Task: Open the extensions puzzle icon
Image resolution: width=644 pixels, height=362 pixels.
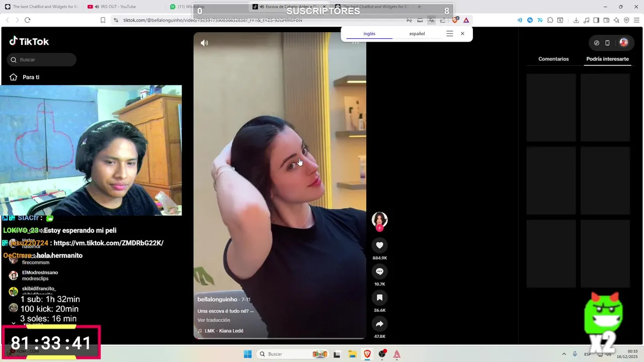Action: click(550, 20)
